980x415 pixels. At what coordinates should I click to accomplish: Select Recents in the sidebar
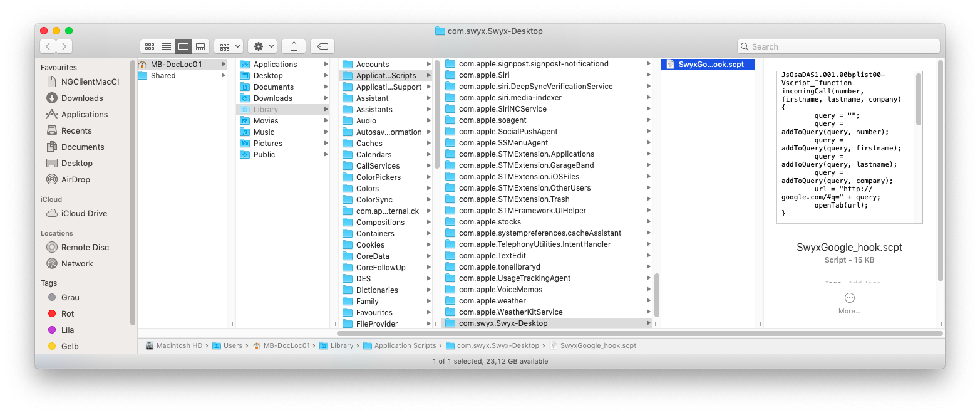[76, 131]
